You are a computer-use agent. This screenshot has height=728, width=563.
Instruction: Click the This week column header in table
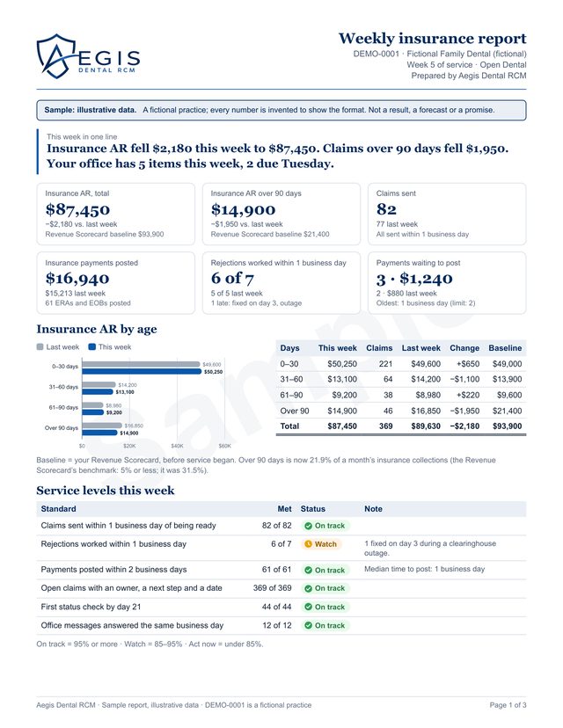(x=338, y=348)
